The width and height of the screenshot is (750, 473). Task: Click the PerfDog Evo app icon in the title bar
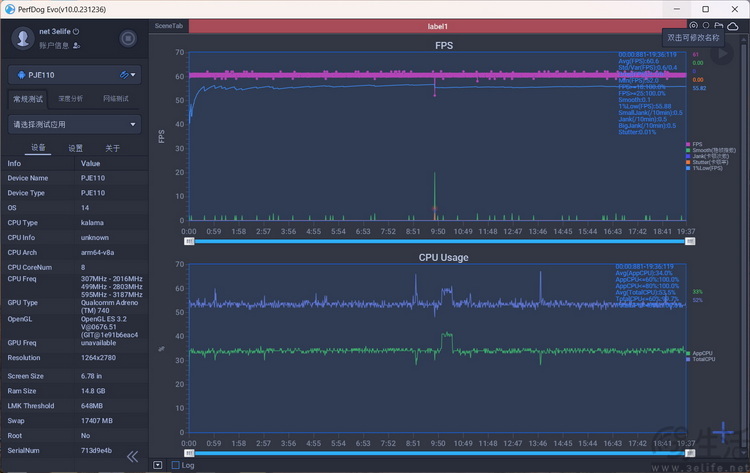coord(10,9)
